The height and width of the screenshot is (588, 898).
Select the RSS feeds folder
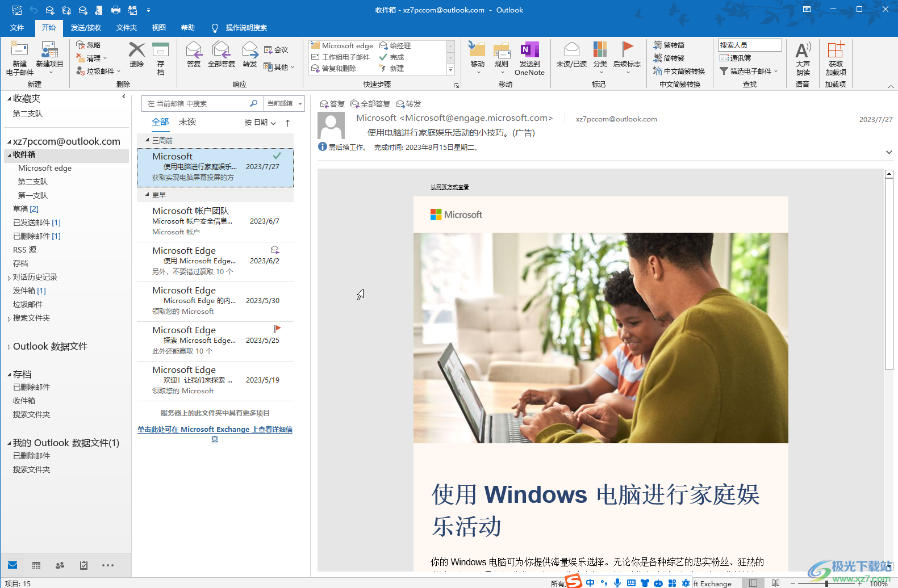point(24,250)
